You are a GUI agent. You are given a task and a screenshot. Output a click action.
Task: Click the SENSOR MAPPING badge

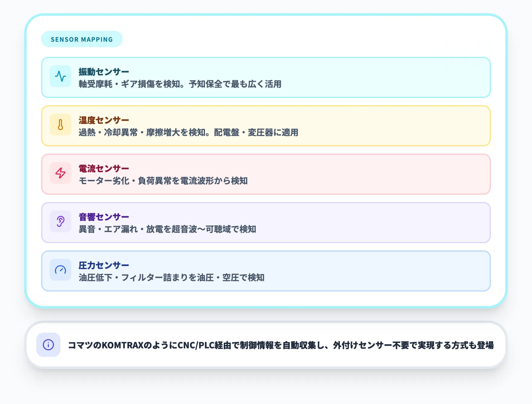82,39
